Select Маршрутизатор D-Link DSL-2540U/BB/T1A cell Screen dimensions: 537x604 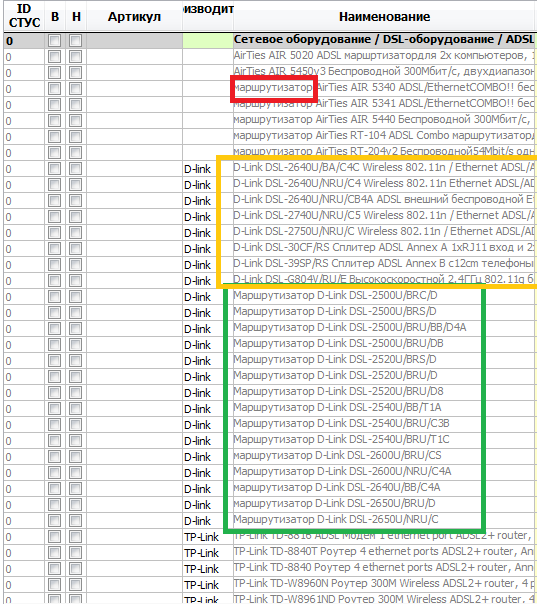(384, 408)
